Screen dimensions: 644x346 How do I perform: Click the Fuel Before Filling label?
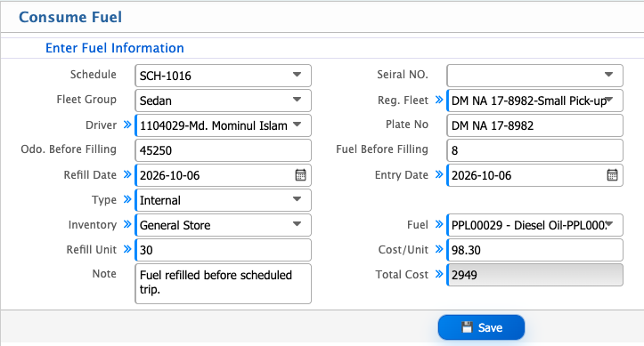[x=382, y=149]
